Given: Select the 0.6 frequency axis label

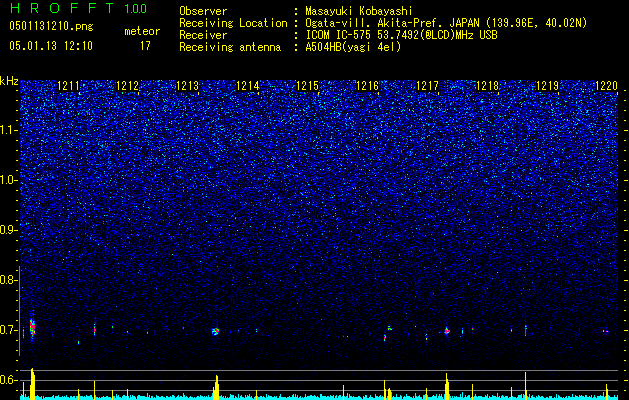Looking at the screenshot, I should point(8,380).
